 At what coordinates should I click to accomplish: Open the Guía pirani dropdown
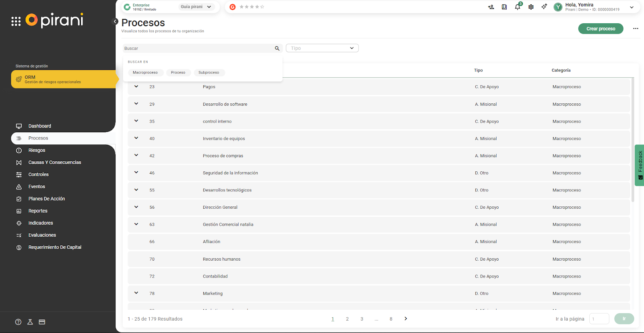tap(196, 7)
